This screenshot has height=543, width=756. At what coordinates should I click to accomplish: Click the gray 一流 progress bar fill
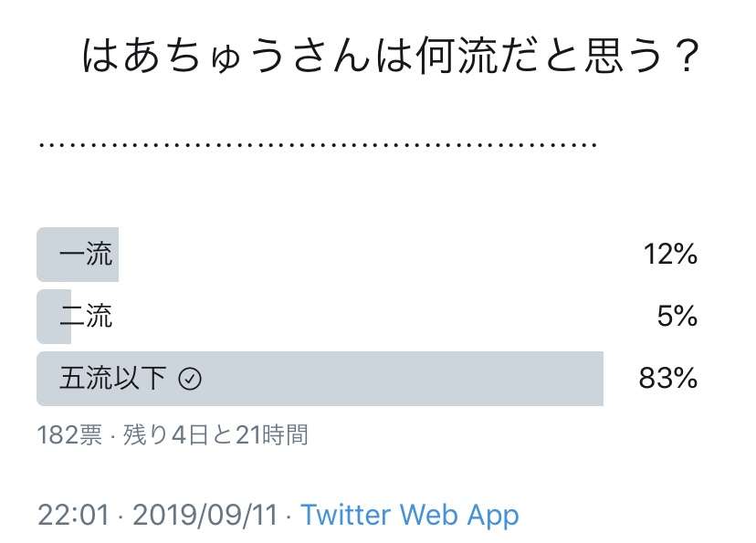click(78, 255)
